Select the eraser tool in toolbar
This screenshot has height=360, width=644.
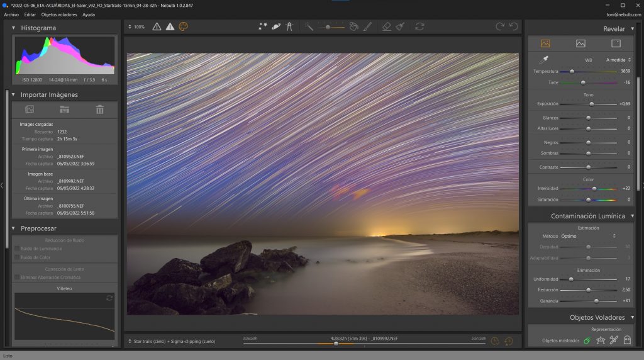(x=386, y=26)
